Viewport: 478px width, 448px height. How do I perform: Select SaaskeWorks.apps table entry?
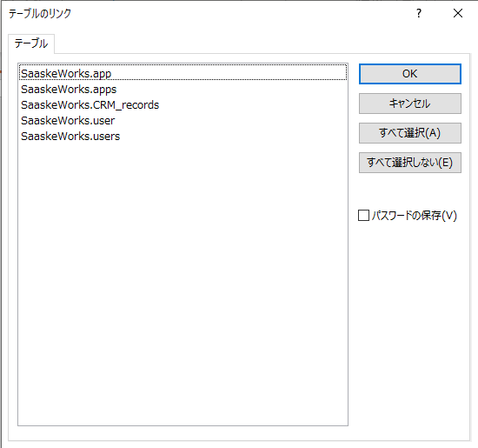pos(183,89)
